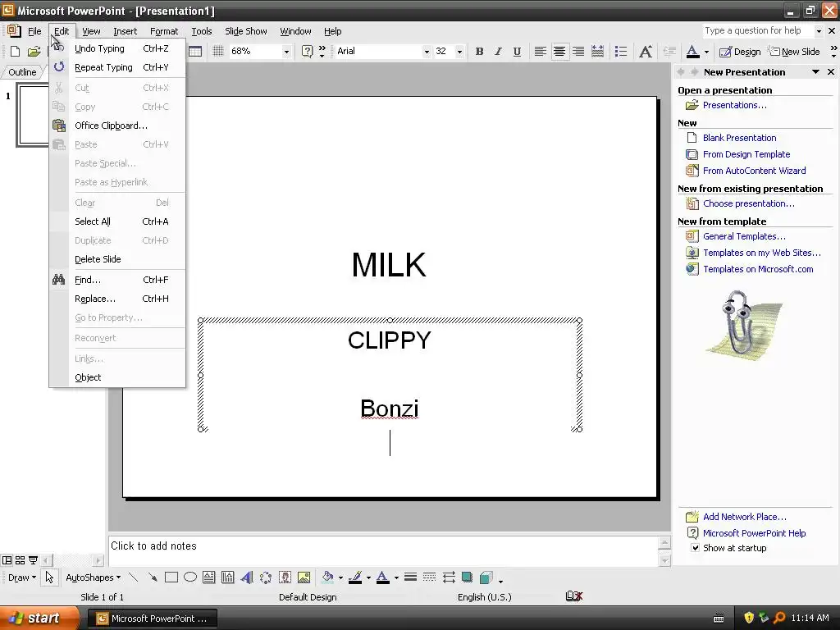
Task: Open the New Presentation task pane dropdown
Action: (x=815, y=72)
